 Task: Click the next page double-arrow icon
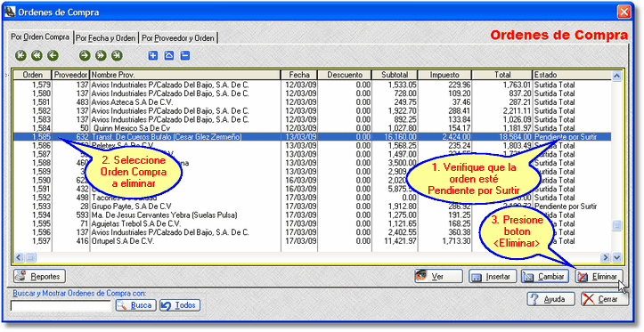tap(101, 55)
